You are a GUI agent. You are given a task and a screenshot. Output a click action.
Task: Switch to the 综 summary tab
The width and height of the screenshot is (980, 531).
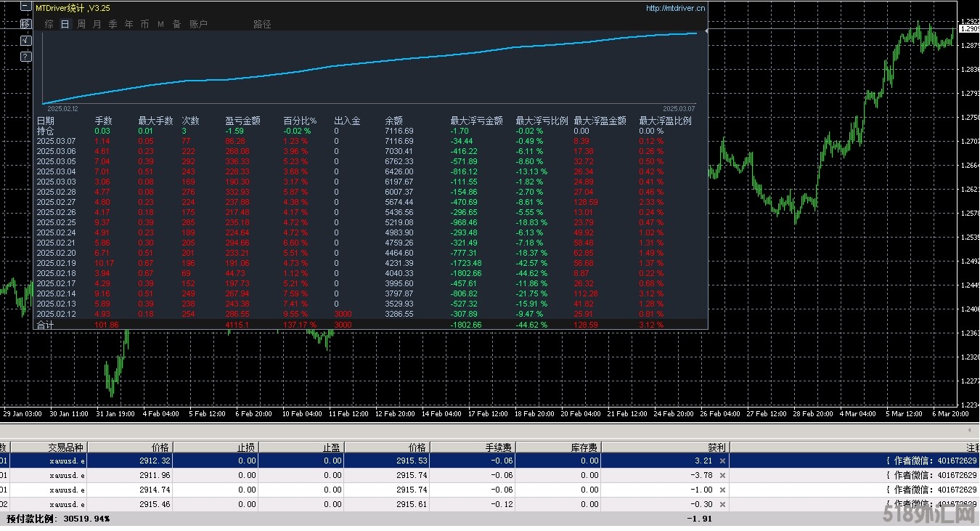tap(49, 24)
